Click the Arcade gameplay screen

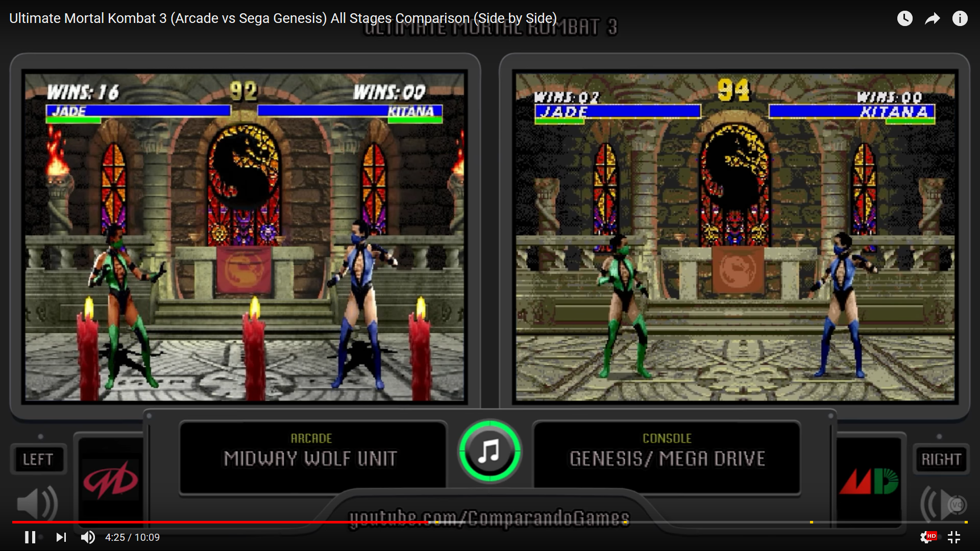[245, 237]
